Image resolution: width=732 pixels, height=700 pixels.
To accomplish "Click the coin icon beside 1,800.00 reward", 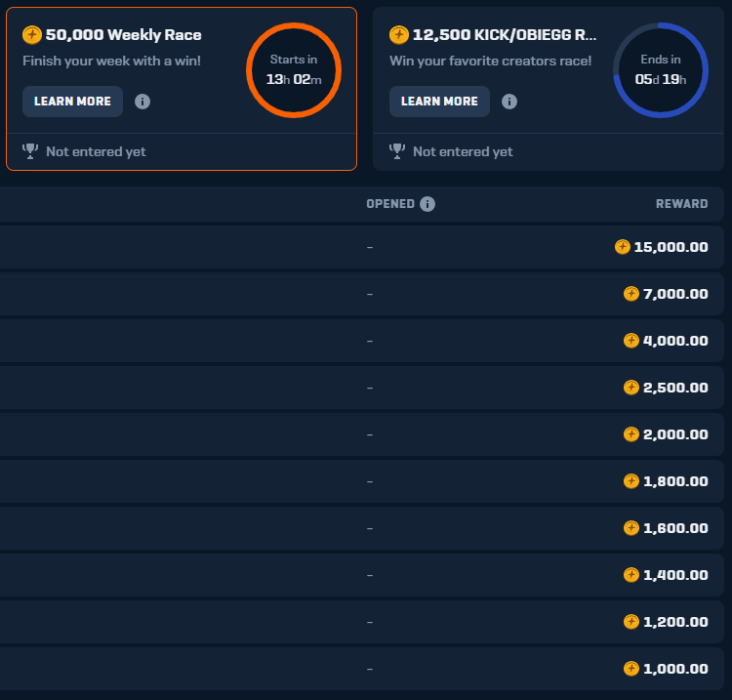I will 631,481.
